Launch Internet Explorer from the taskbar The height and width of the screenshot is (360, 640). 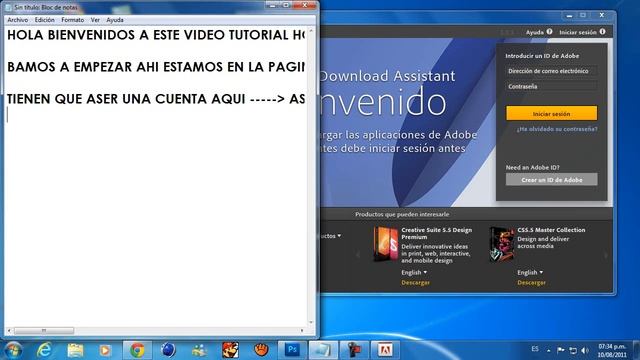click(44, 350)
